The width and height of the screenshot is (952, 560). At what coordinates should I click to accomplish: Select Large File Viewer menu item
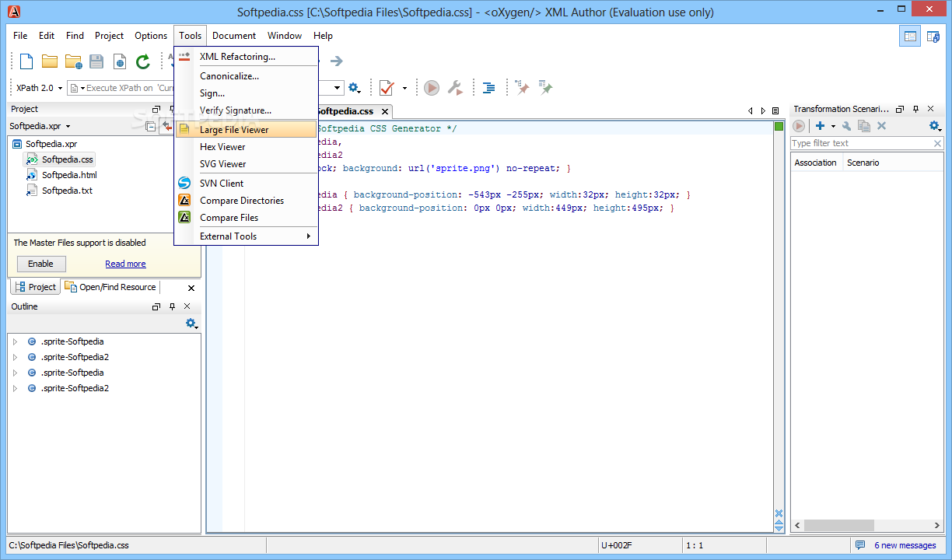[246, 130]
